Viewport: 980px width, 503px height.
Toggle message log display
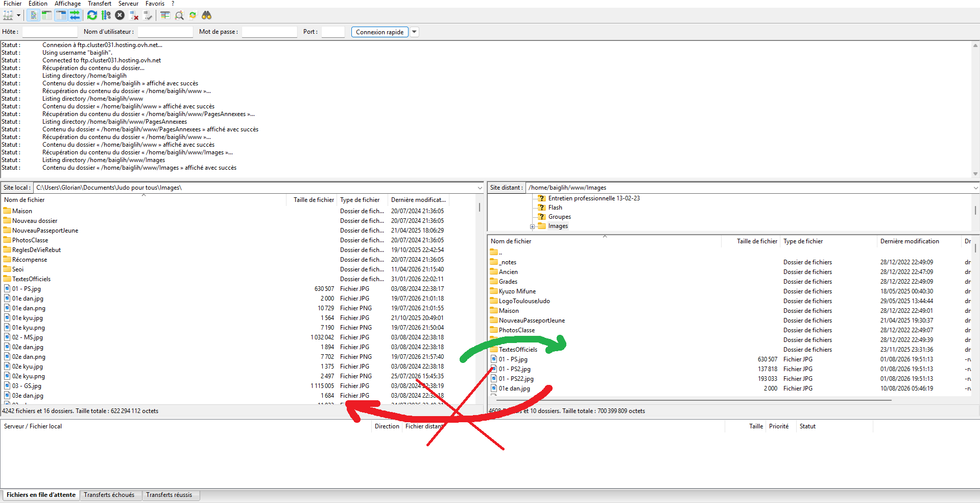pos(33,15)
